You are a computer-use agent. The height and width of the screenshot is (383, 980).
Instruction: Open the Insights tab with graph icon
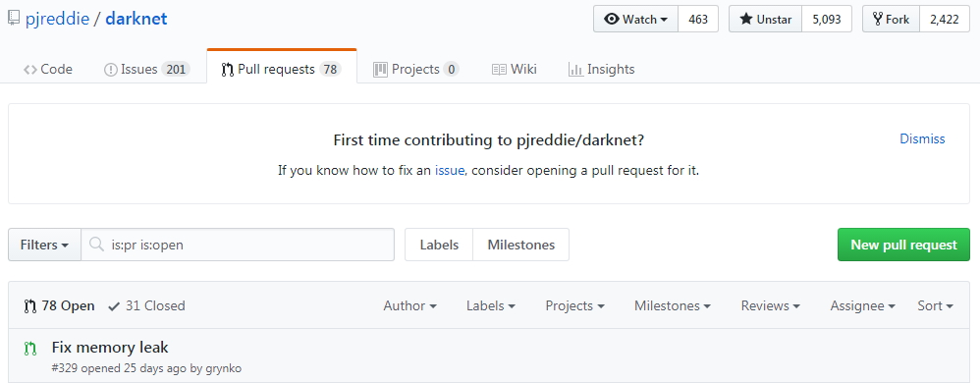pyautogui.click(x=601, y=70)
